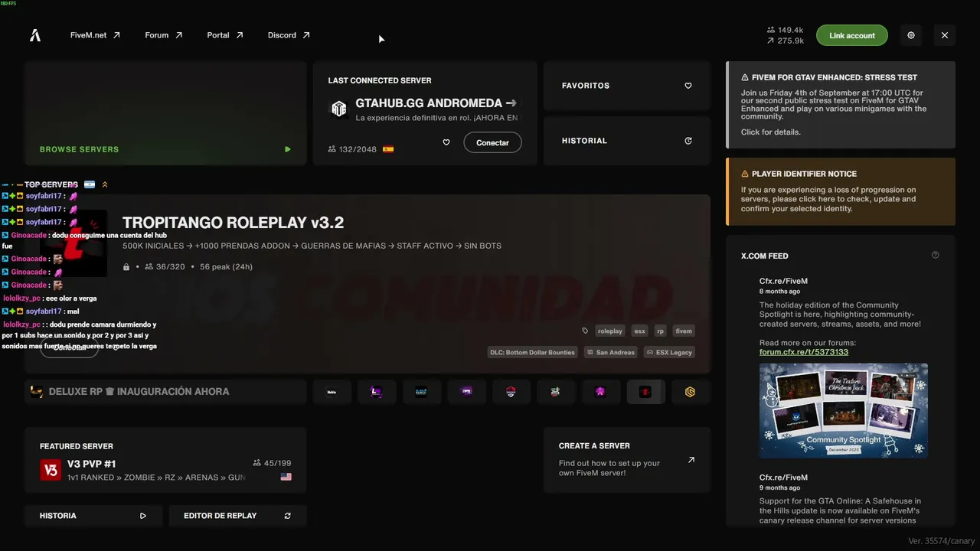
Task: Click the 149.4k players online count
Action: pyautogui.click(x=785, y=30)
